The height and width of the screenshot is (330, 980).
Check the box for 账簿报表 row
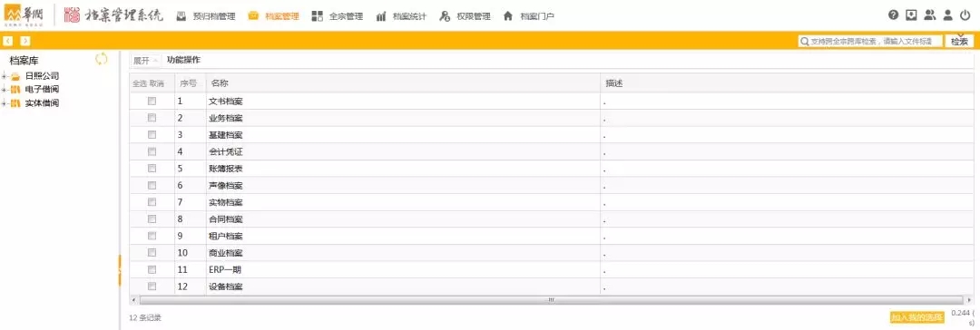[152, 168]
